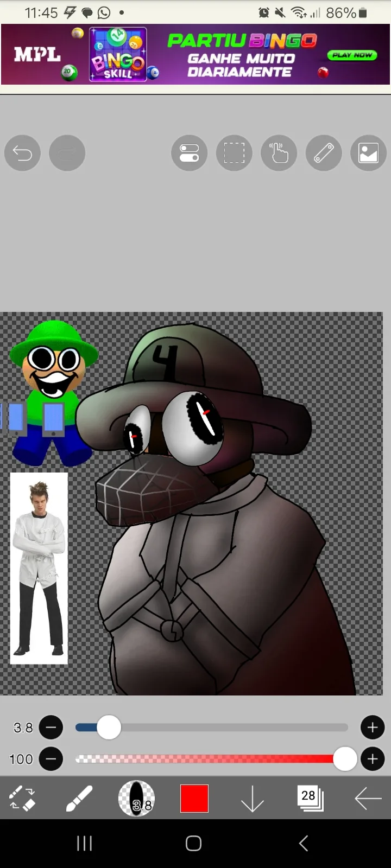This screenshot has width=391, height=868.
Task: Tap the Wi-Fi status icon
Action: (x=298, y=12)
